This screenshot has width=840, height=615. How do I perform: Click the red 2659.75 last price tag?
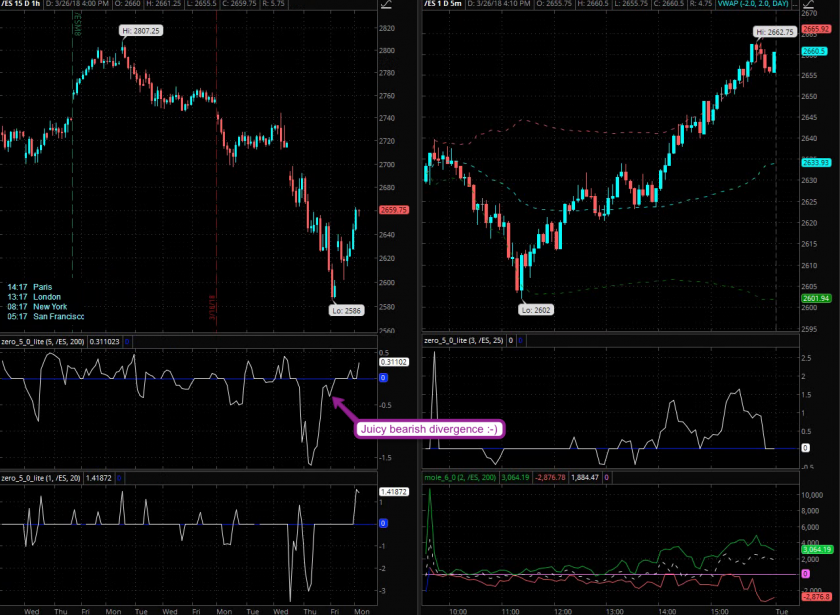pyautogui.click(x=393, y=210)
